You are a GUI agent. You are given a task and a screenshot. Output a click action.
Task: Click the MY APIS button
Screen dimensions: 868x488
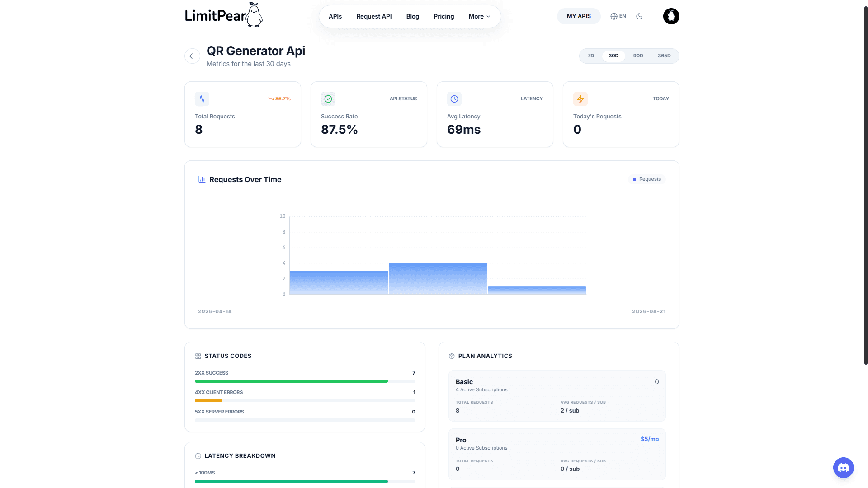[579, 16]
